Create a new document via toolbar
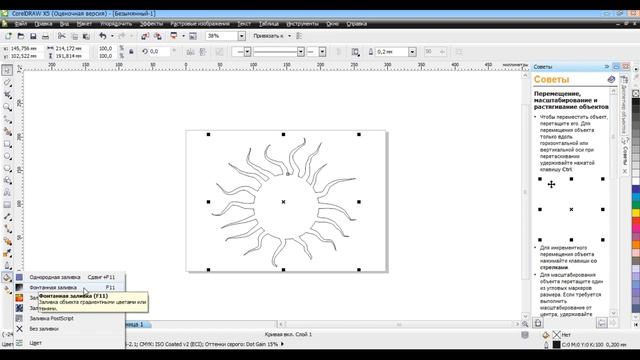The width and height of the screenshot is (640, 360). pyautogui.click(x=8, y=36)
